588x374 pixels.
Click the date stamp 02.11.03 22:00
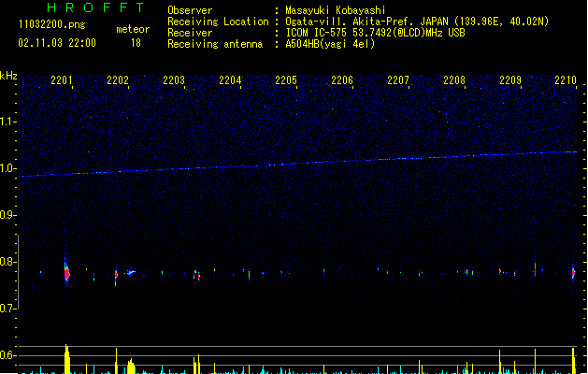[57, 43]
